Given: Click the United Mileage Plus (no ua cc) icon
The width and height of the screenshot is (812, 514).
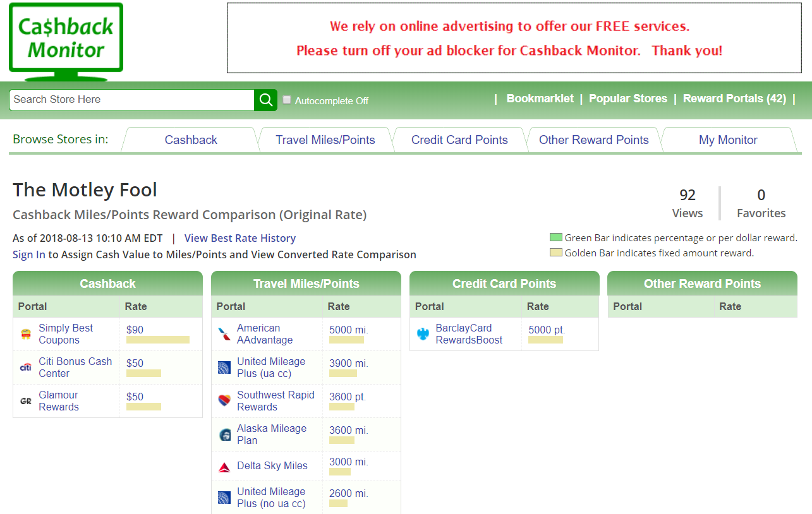Looking at the screenshot, I should point(224,498).
